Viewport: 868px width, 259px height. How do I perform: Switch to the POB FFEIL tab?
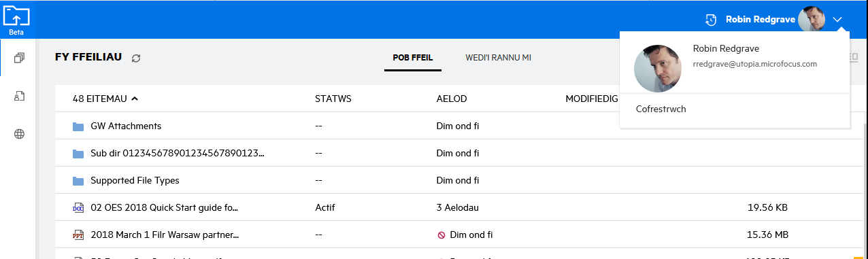(x=413, y=58)
